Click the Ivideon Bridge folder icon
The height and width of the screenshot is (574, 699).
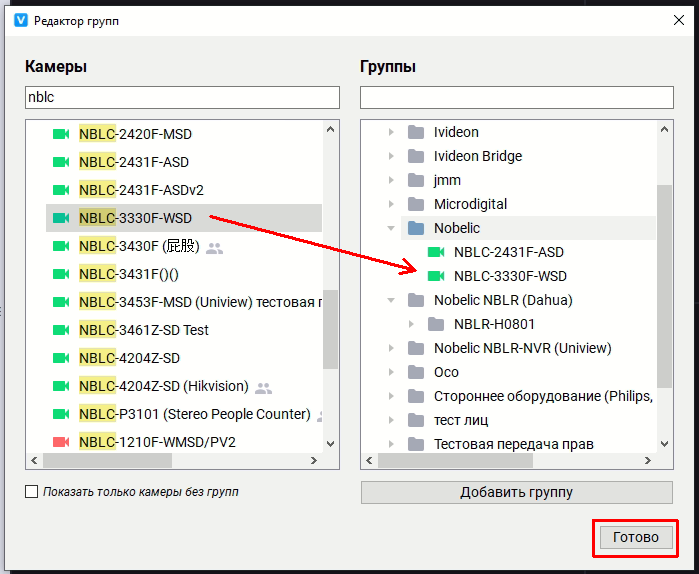pos(416,156)
